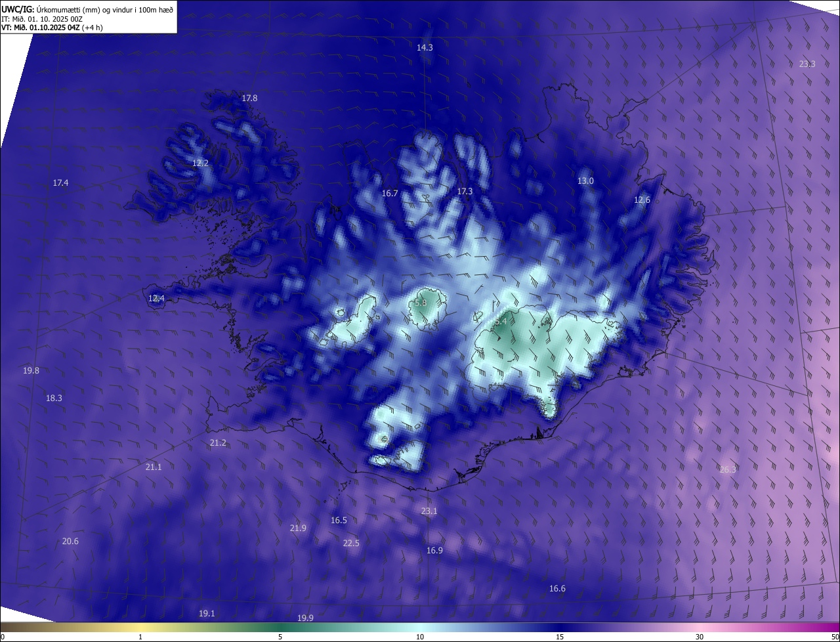Click the 15 tick on the color scale

coord(560,637)
